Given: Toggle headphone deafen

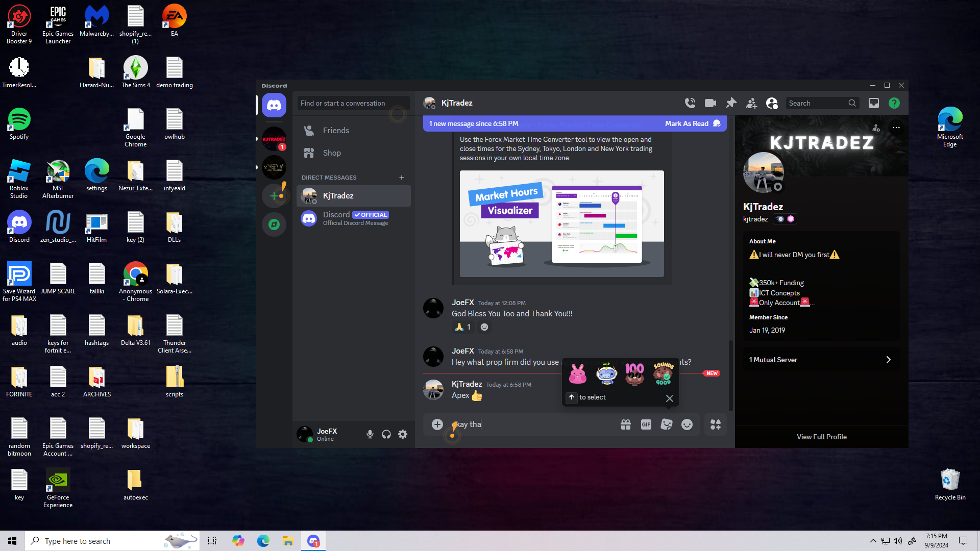Looking at the screenshot, I should [386, 434].
